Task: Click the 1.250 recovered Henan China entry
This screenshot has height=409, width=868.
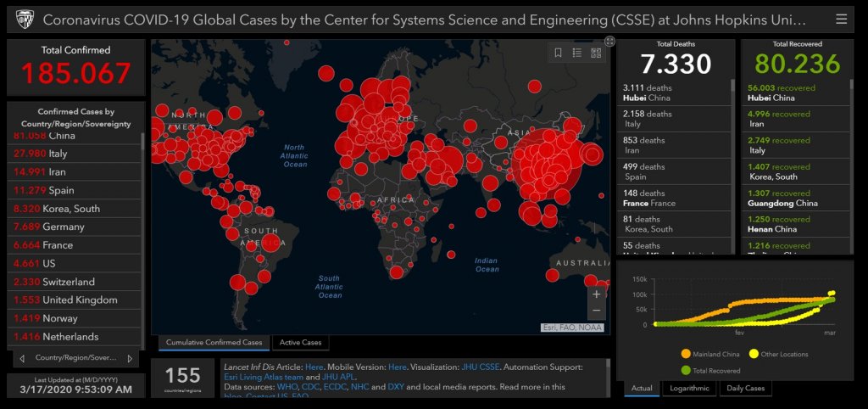Action: (795, 224)
